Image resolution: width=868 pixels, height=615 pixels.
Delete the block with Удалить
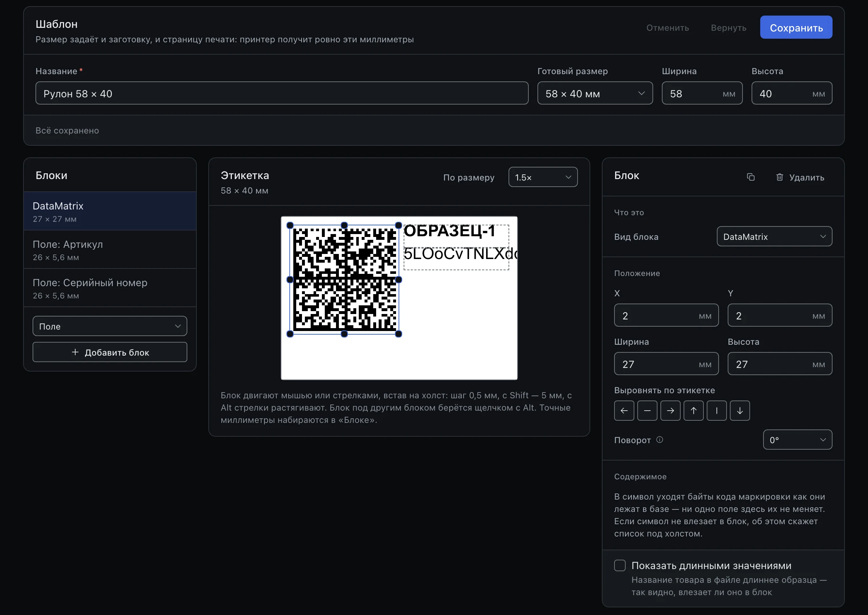click(x=800, y=177)
